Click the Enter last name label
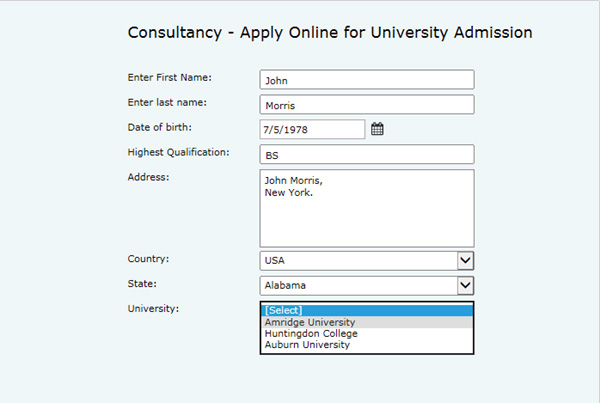Viewport: 600px width, 403px height. pos(167,102)
